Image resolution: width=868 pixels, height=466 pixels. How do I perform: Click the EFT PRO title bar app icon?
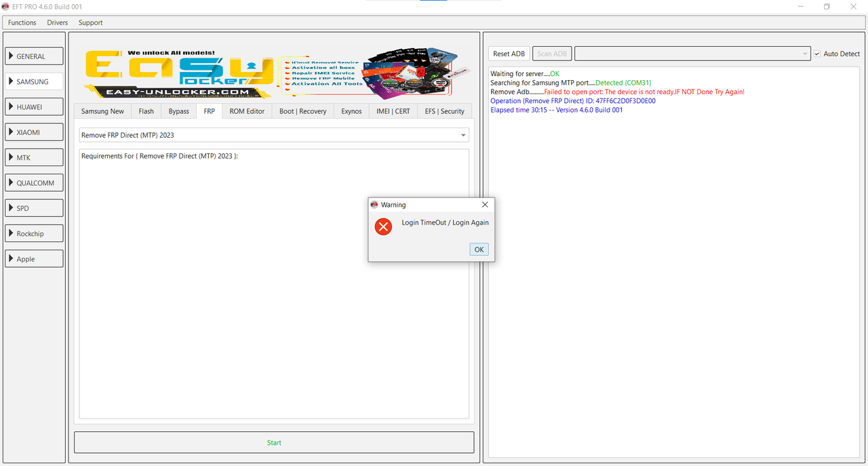[5, 6]
